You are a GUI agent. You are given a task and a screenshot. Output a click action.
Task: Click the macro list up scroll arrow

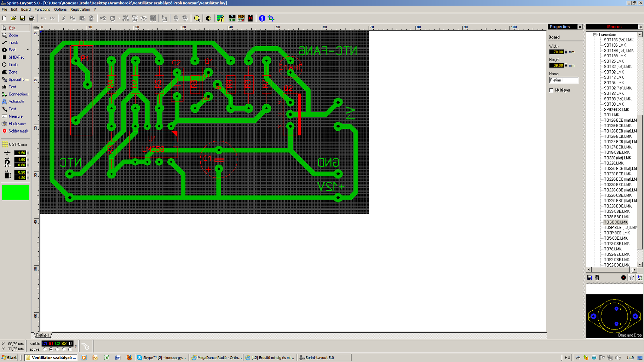640,35
